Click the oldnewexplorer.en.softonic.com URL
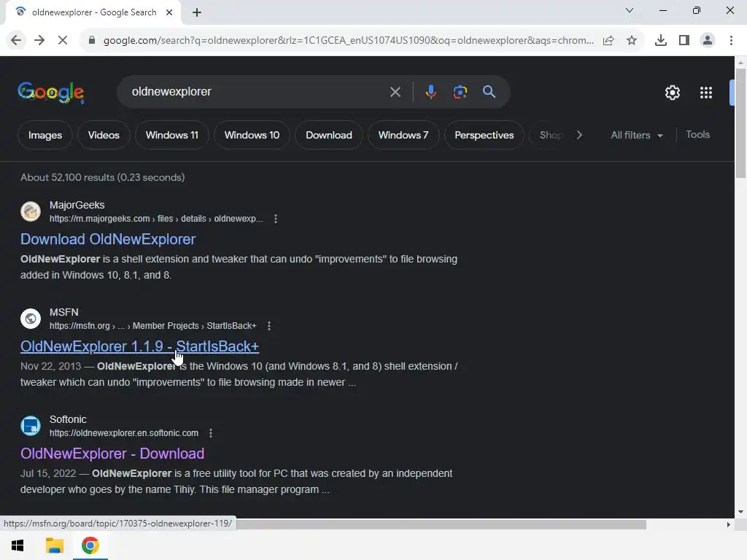Viewport: 747px width, 560px height. (x=124, y=433)
